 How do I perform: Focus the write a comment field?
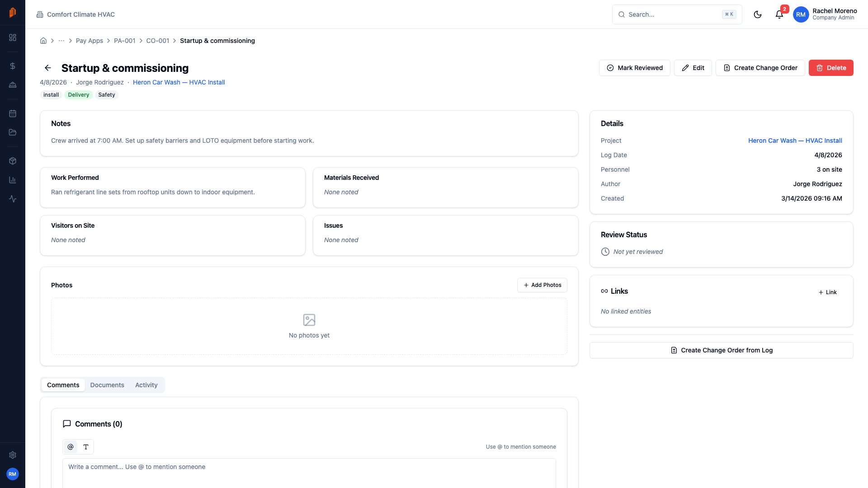pos(309,472)
